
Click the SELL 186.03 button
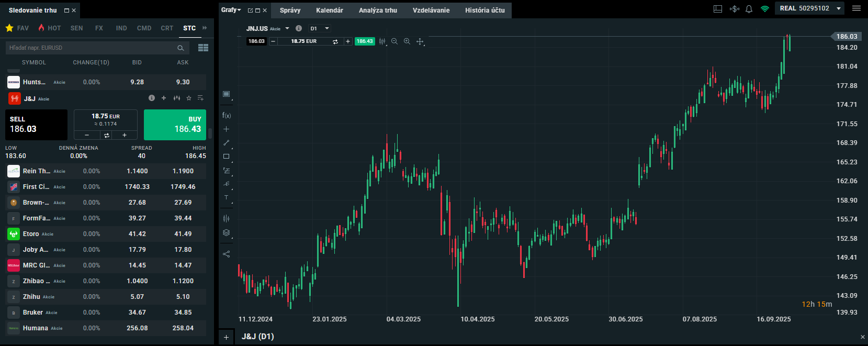pos(36,125)
